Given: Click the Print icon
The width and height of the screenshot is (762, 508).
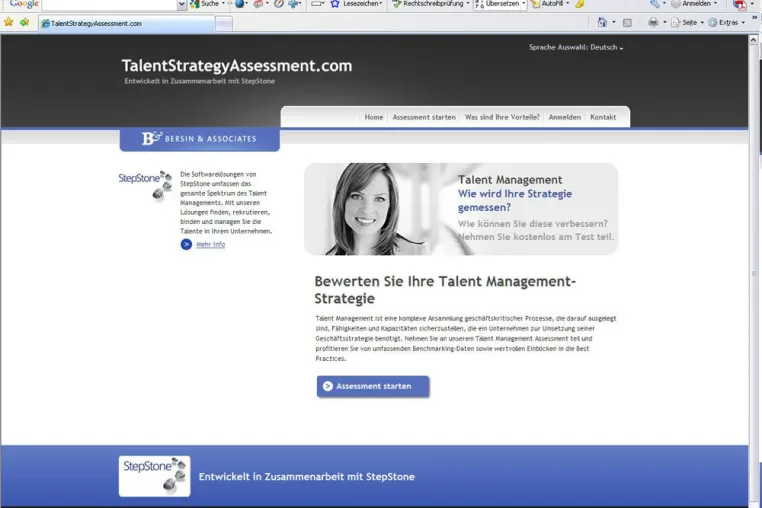Looking at the screenshot, I should tap(653, 22).
